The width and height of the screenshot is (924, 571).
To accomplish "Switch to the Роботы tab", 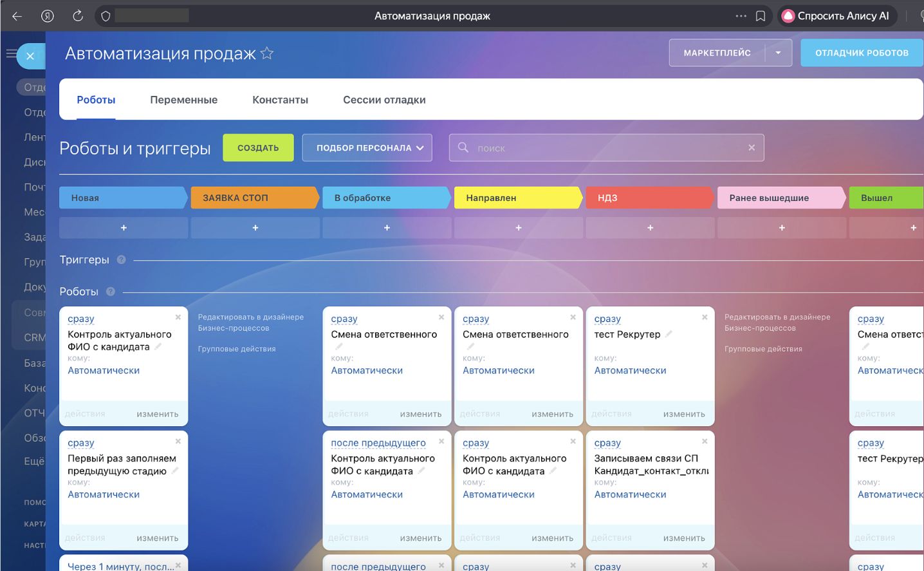I will coord(96,100).
